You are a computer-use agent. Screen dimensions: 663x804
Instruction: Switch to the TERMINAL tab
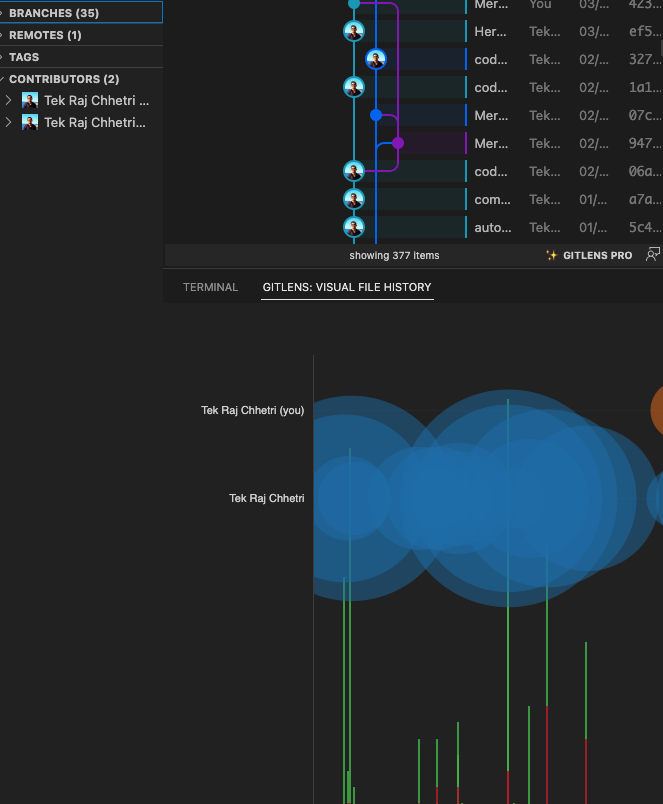210,287
